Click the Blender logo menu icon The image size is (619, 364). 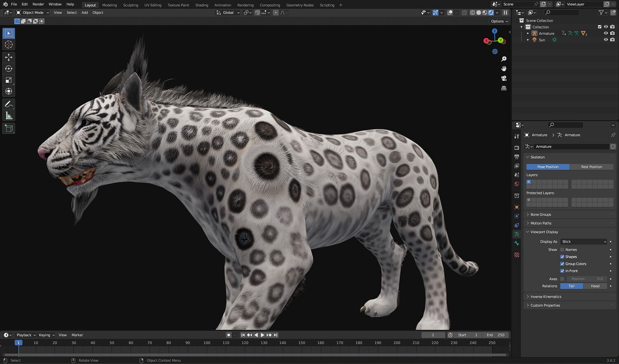5,4
